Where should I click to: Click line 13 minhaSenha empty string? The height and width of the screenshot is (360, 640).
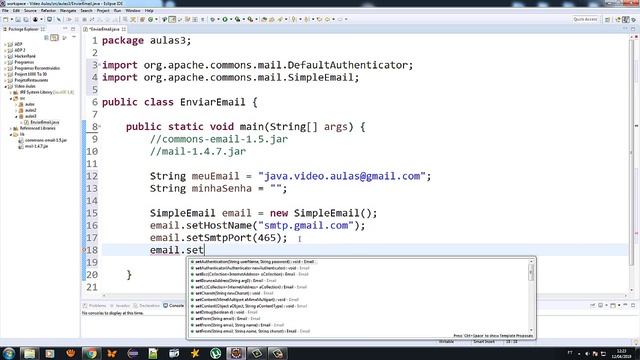(276, 188)
